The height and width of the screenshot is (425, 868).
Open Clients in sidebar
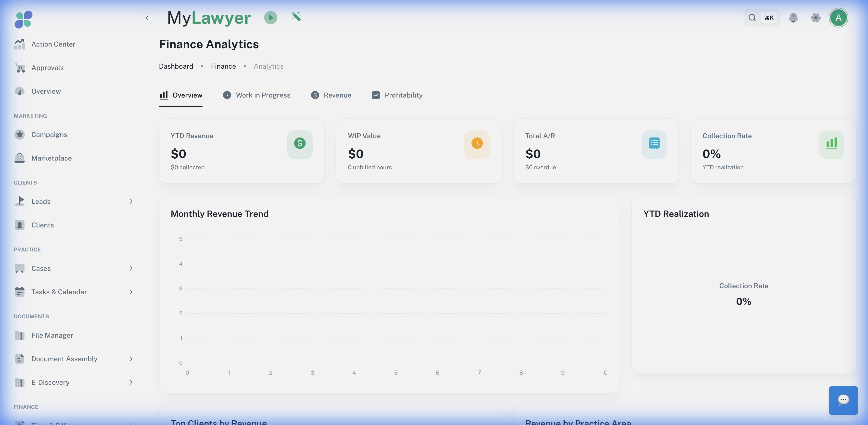[x=74, y=225]
